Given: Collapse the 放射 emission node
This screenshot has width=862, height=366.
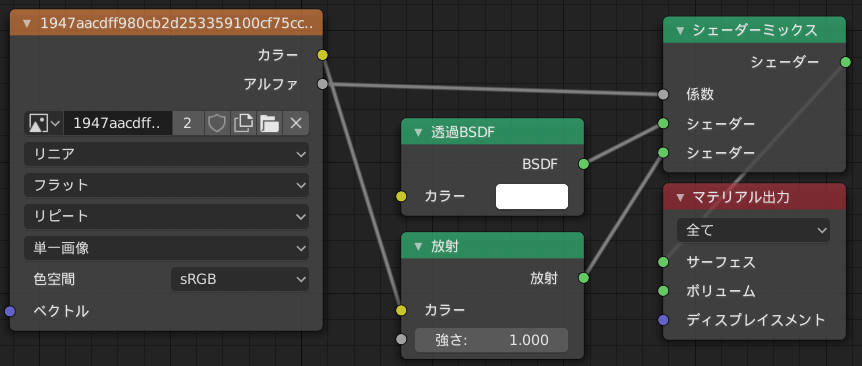Looking at the screenshot, I should (418, 246).
